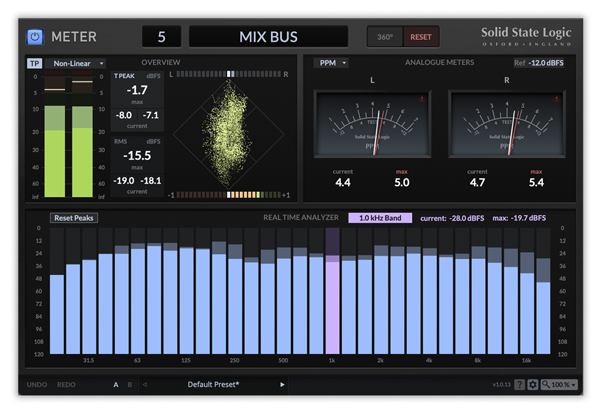Click the left analogue meter clip indicator
The image size is (600, 415).
pyautogui.click(x=421, y=99)
